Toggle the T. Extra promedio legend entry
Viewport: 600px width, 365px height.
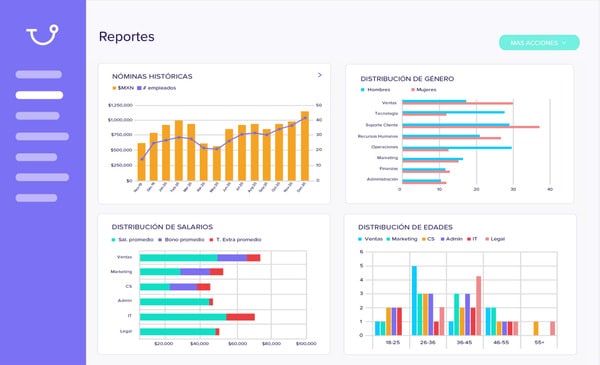[x=235, y=240]
